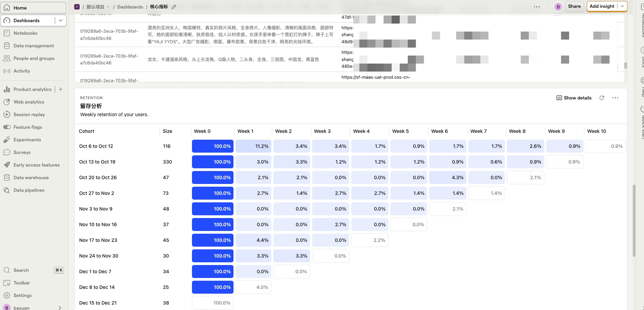Open the Session replay icon in sidebar
Screen dimensions: 644x310
tap(6, 114)
